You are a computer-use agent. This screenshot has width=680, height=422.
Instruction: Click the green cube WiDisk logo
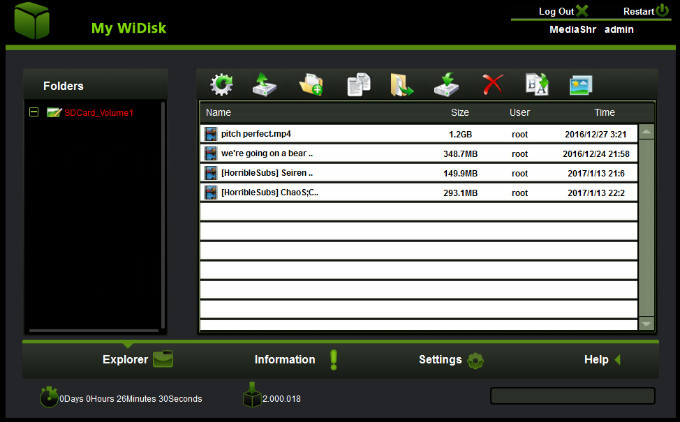pos(32,20)
